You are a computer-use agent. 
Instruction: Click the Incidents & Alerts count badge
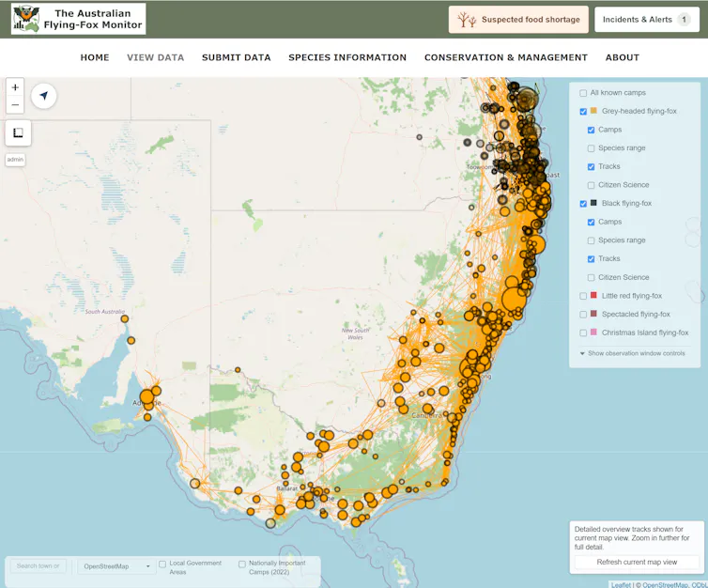coord(685,20)
